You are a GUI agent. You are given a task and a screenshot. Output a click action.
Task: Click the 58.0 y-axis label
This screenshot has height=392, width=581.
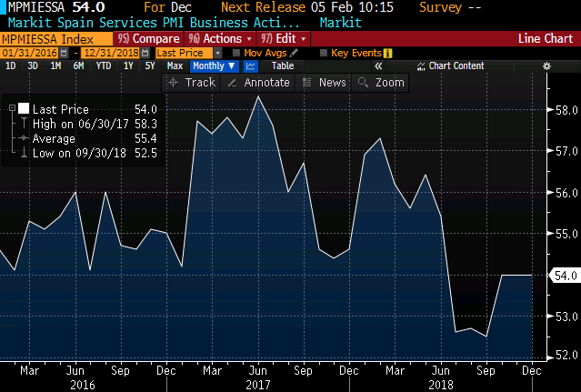(566, 110)
